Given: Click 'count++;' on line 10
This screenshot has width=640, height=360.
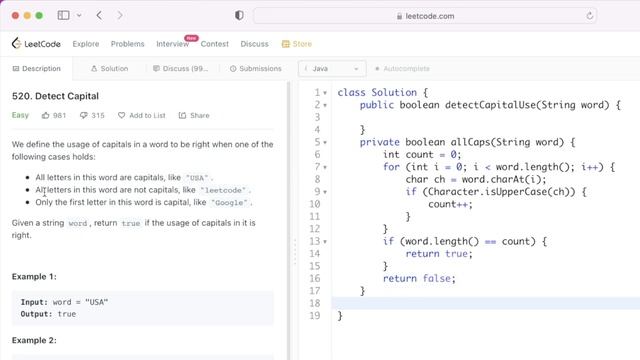Looking at the screenshot, I should tap(450, 204).
